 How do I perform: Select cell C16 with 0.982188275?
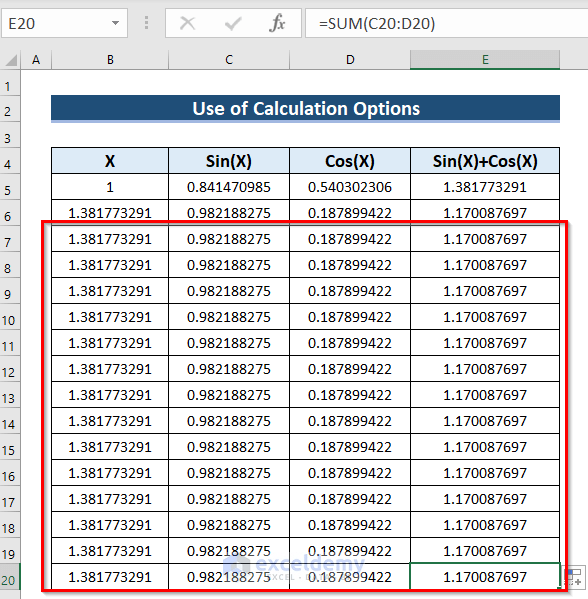[229, 473]
